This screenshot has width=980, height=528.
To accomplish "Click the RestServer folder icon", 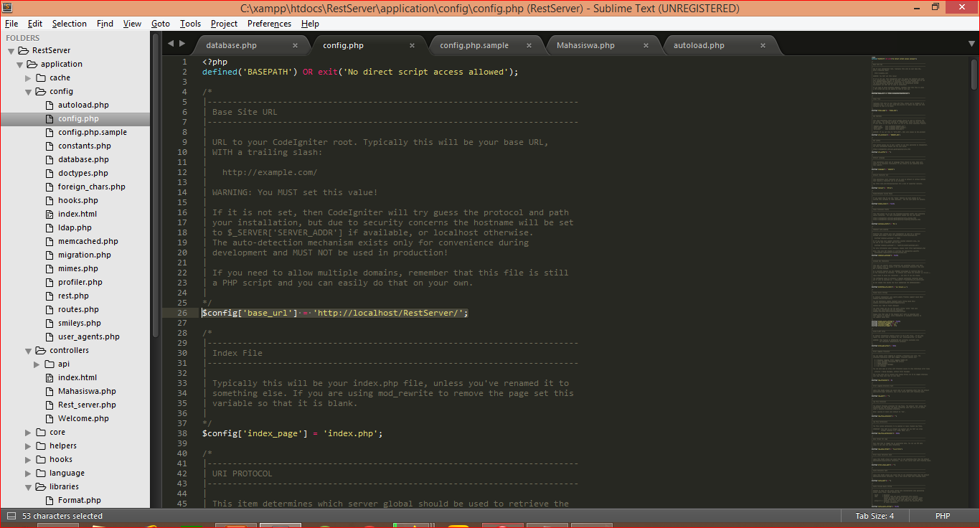I will [24, 51].
